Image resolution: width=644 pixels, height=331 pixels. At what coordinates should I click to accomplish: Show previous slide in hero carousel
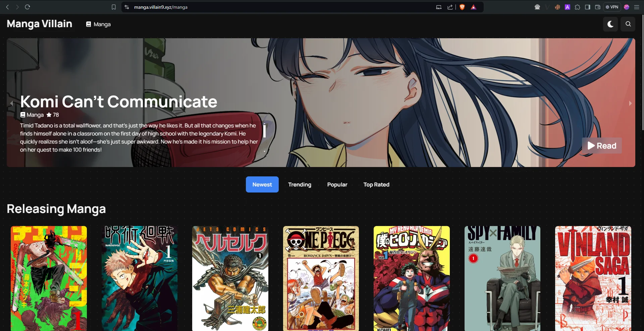pyautogui.click(x=12, y=103)
